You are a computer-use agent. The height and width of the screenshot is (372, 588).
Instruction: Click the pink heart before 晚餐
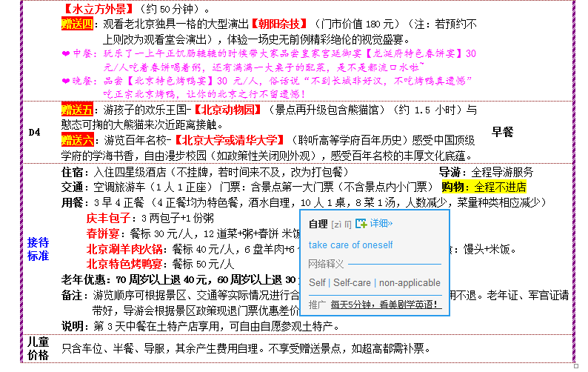(65, 81)
